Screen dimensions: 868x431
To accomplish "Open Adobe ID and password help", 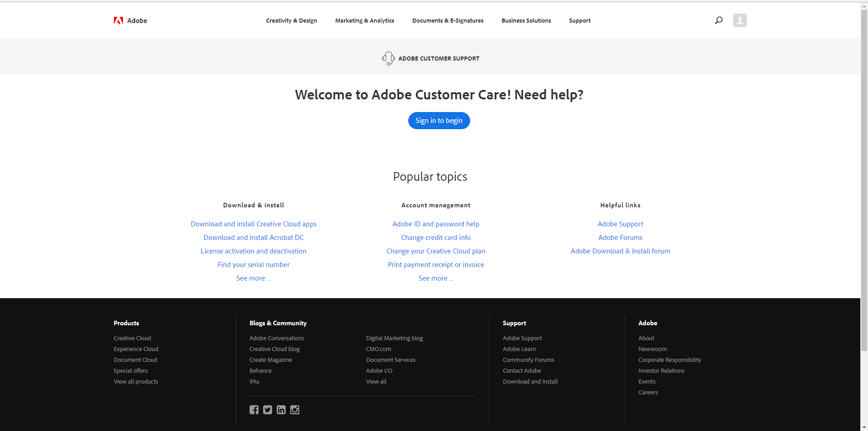I will click(436, 224).
